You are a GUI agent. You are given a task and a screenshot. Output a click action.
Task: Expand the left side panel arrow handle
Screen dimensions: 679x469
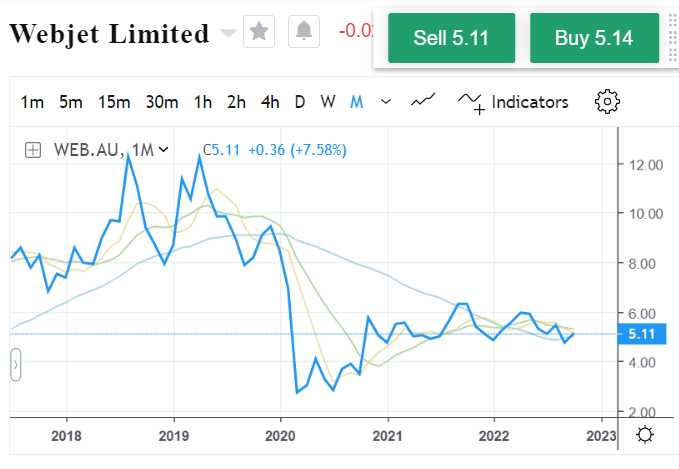click(16, 365)
